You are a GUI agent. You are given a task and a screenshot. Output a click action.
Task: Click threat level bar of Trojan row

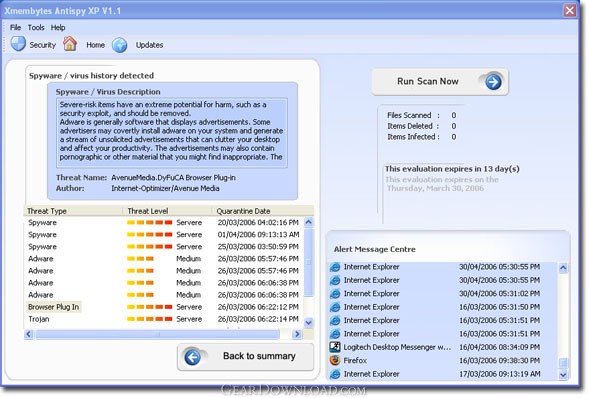click(150, 319)
